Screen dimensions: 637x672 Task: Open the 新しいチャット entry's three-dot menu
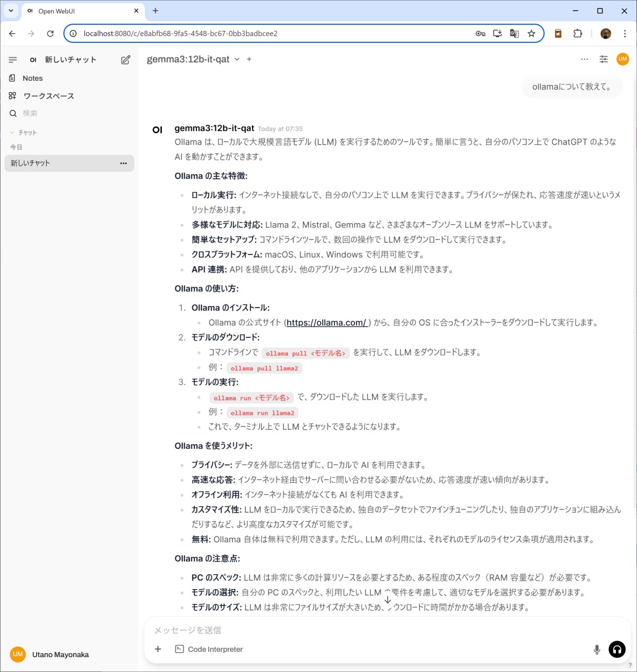(x=124, y=163)
